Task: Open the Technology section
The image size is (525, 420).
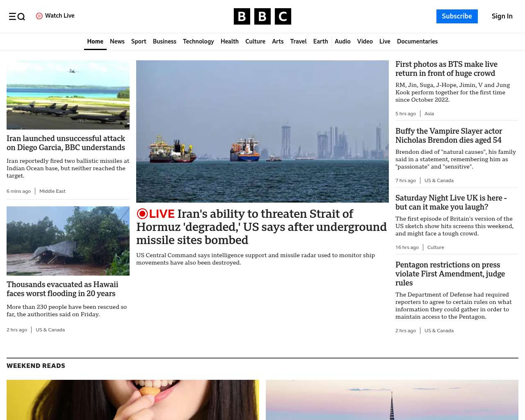Action: (x=198, y=41)
